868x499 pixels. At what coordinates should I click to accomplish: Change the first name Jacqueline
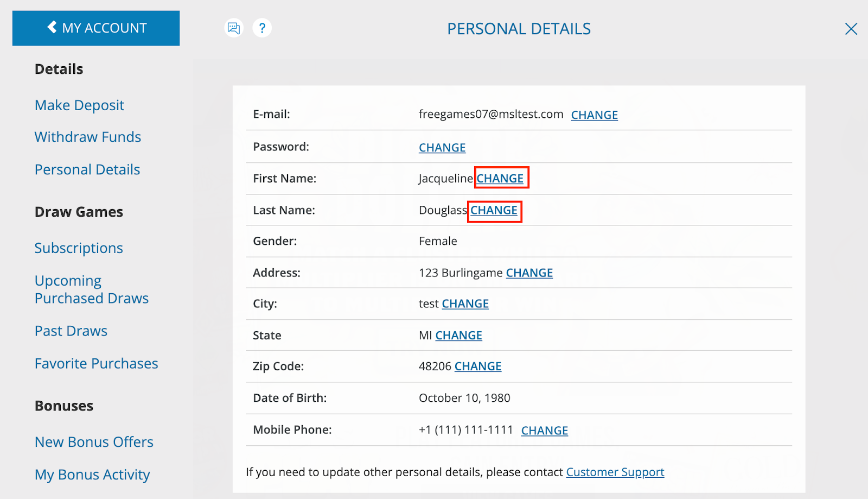[501, 178]
